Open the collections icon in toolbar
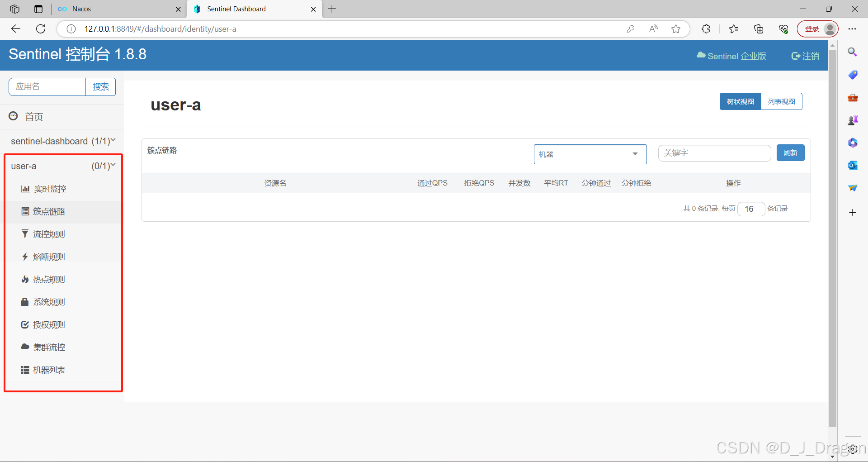The width and height of the screenshot is (868, 462). tap(759, 29)
